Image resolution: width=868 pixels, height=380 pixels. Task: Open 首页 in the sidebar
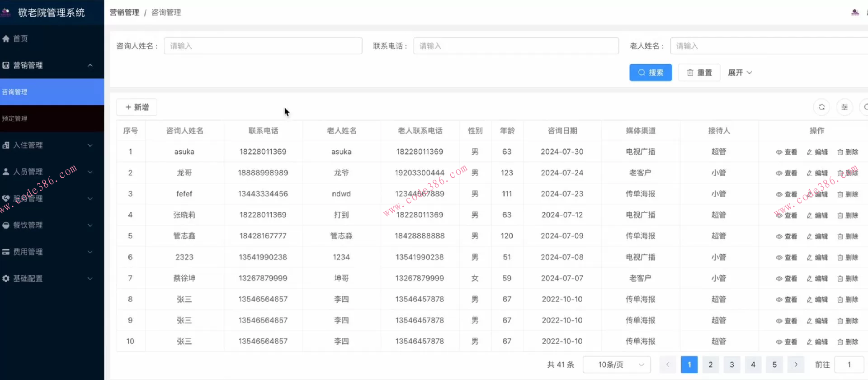(x=52, y=38)
